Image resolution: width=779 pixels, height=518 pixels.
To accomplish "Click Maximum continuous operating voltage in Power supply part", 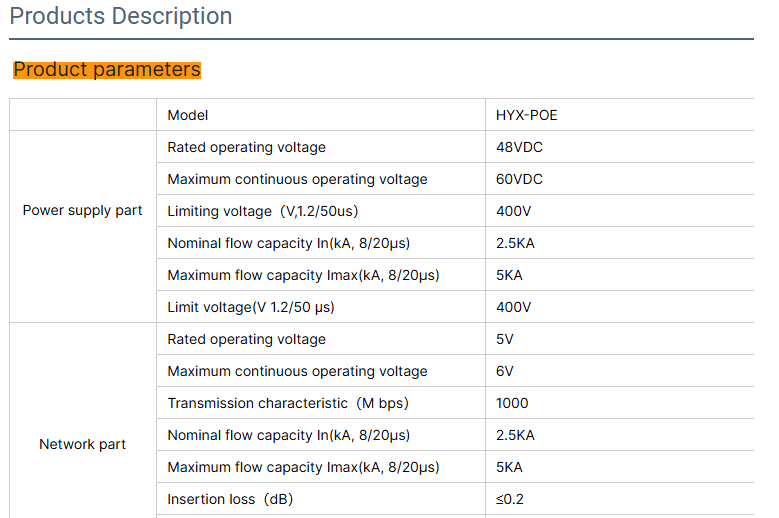I will pos(297,179).
